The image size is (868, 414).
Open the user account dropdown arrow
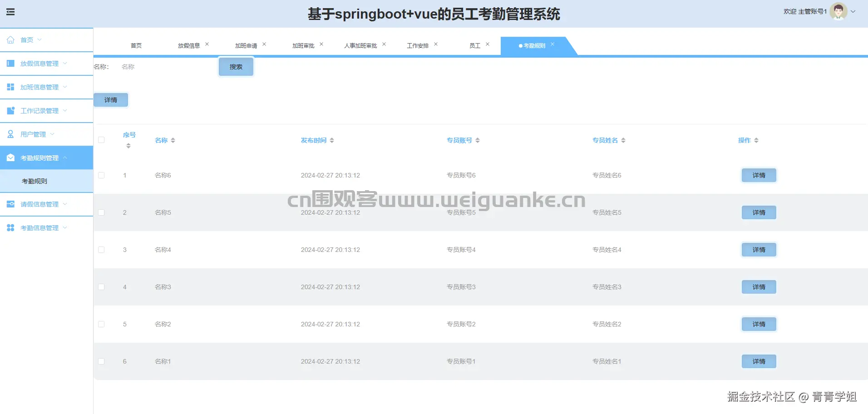coord(853,12)
